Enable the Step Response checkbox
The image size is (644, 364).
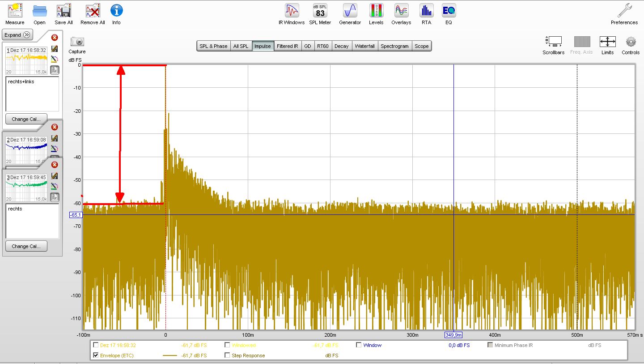pyautogui.click(x=227, y=355)
